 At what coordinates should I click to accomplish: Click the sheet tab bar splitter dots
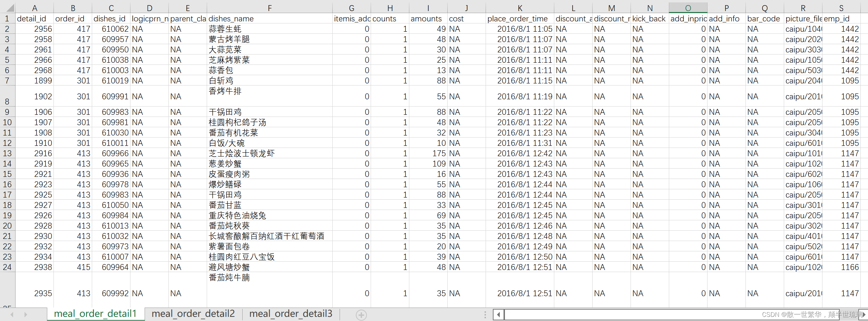coord(485,314)
